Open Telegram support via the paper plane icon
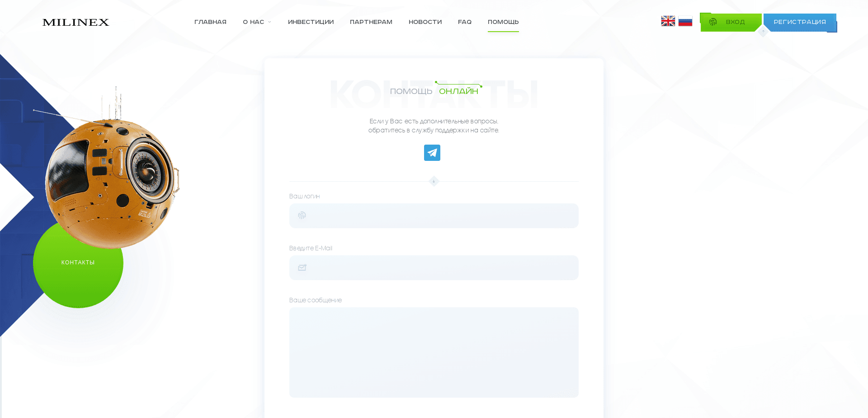 pos(432,153)
